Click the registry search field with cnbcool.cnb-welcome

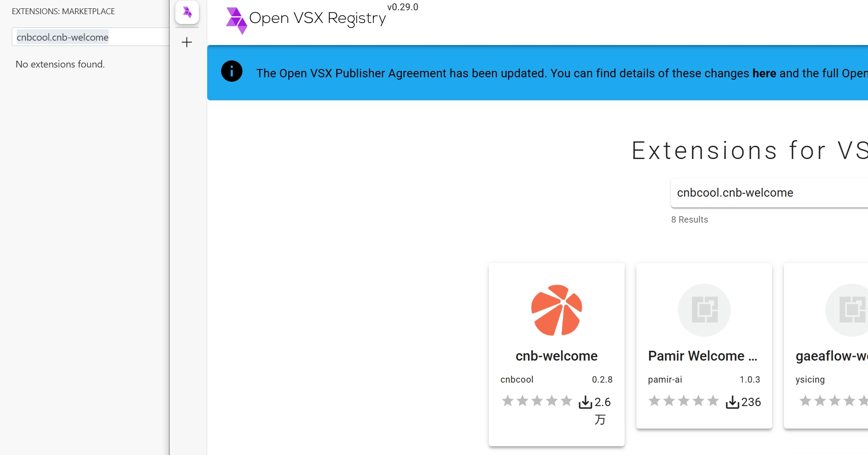[x=769, y=193]
